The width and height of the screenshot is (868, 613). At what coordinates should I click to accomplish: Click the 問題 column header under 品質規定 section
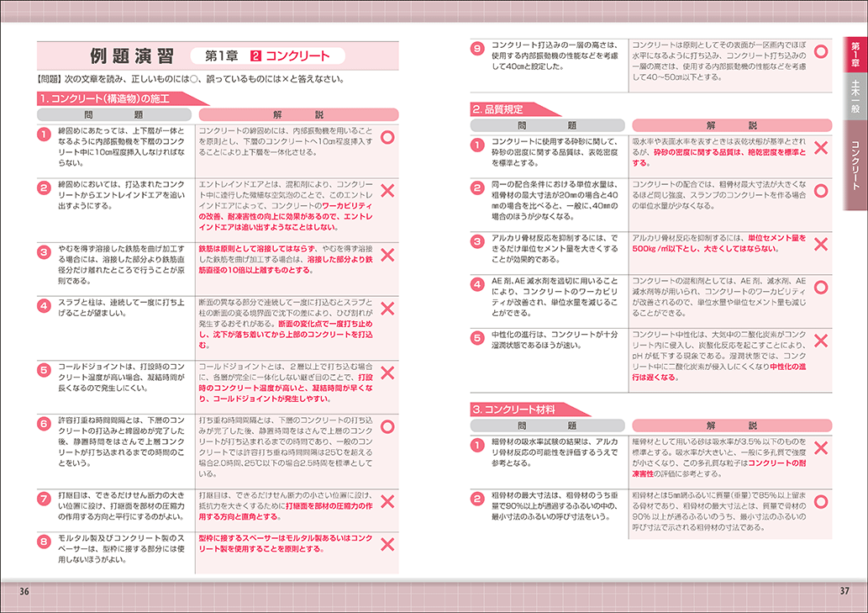pyautogui.click(x=548, y=125)
